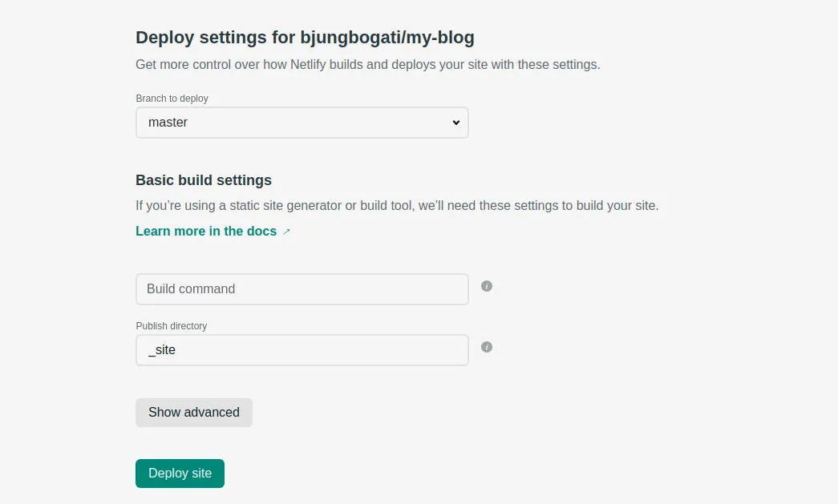Click the external link arrow beside docs link
This screenshot has width=838, height=504.
286,232
